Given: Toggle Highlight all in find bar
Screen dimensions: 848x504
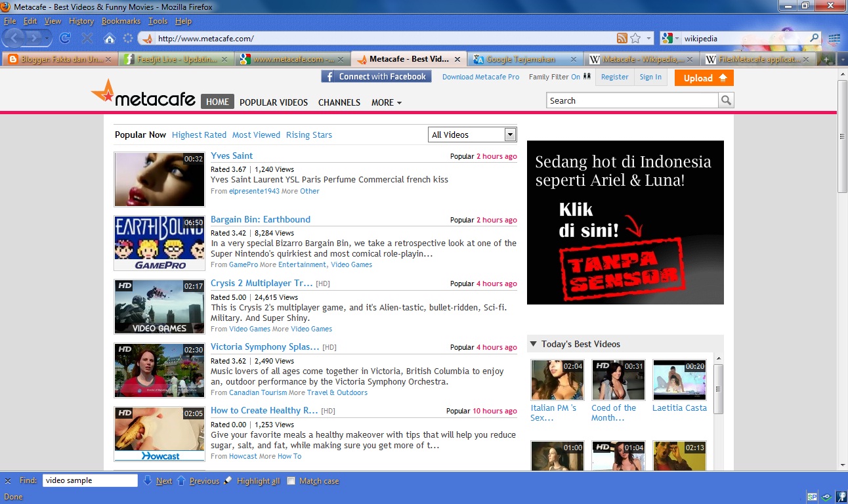Looking at the screenshot, I should point(258,481).
